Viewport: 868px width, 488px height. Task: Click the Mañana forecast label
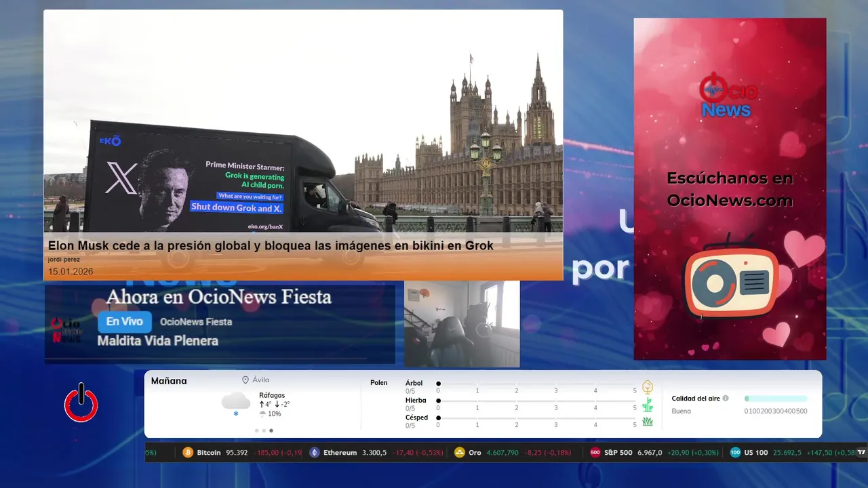click(x=169, y=381)
